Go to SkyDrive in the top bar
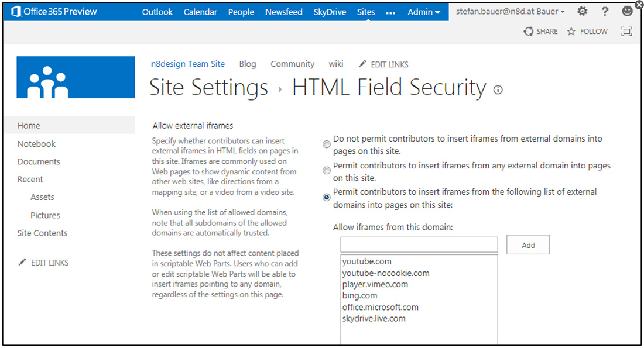 (x=330, y=12)
